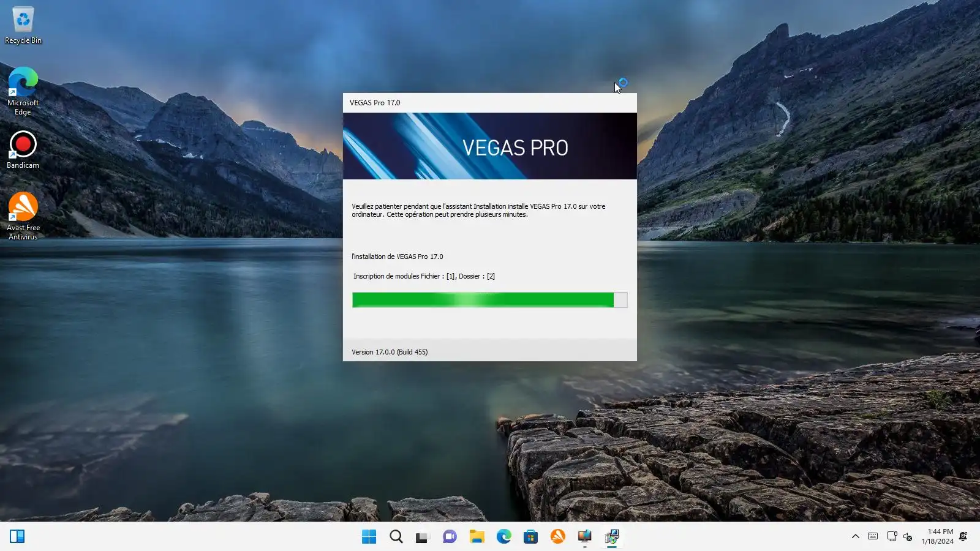Viewport: 980px width, 551px height.
Task: Show hidden system tray icons
Action: [855, 536]
